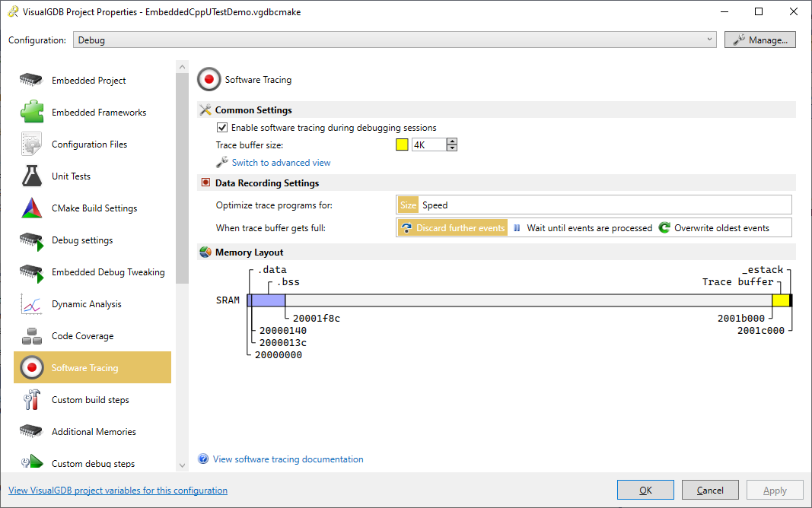Open the Configuration dropdown showing Debug
The width and height of the screenshot is (812, 508).
coord(395,40)
